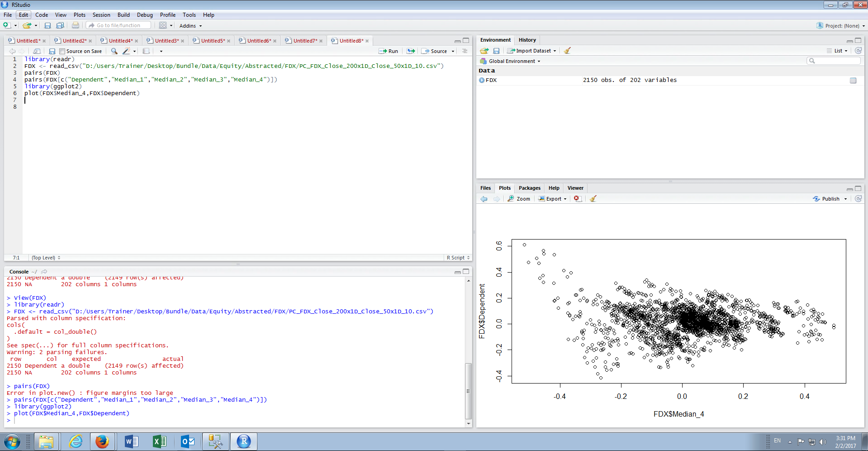Clear all objects with Environment broom

coord(567,51)
